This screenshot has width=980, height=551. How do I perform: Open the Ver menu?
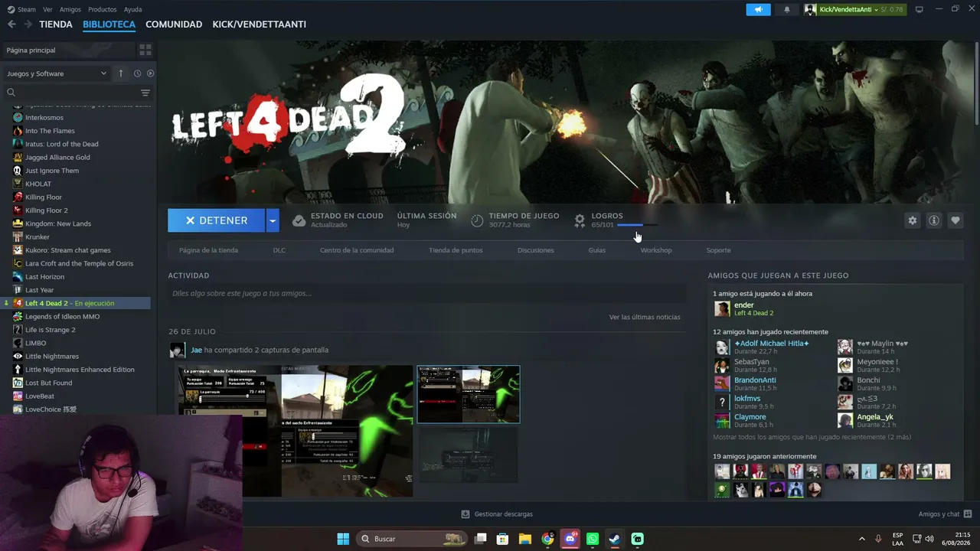pyautogui.click(x=47, y=9)
